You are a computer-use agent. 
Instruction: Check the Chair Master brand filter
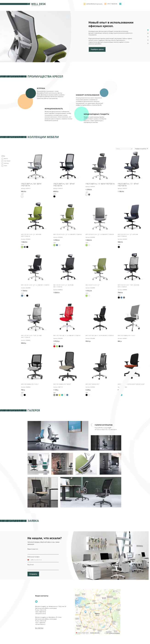(x=3, y=161)
